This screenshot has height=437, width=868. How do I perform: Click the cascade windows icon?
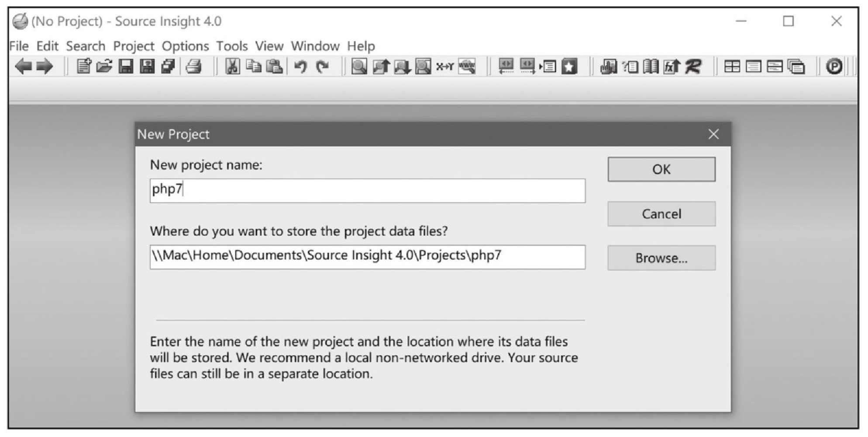pyautogui.click(x=796, y=66)
